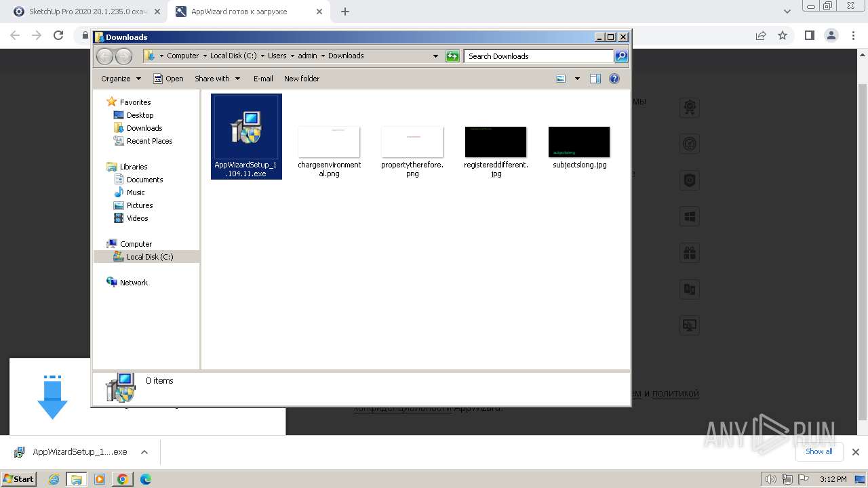The image size is (868, 488).
Task: Open AppWizardSetup download item in shelf
Action: 71,452
